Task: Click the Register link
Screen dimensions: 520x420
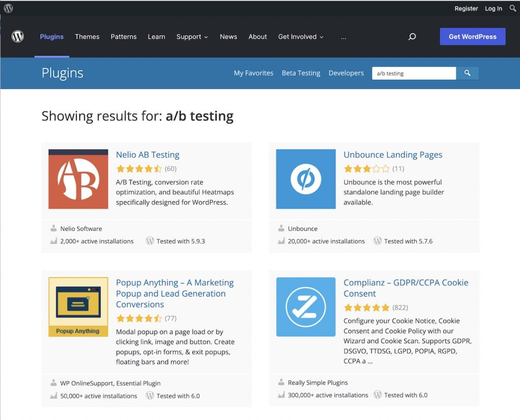Action: 466,9
